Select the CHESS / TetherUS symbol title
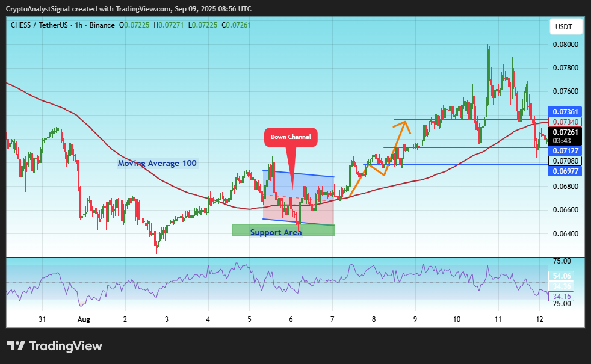Image resolution: width=591 pixels, height=364 pixels. tap(39, 25)
